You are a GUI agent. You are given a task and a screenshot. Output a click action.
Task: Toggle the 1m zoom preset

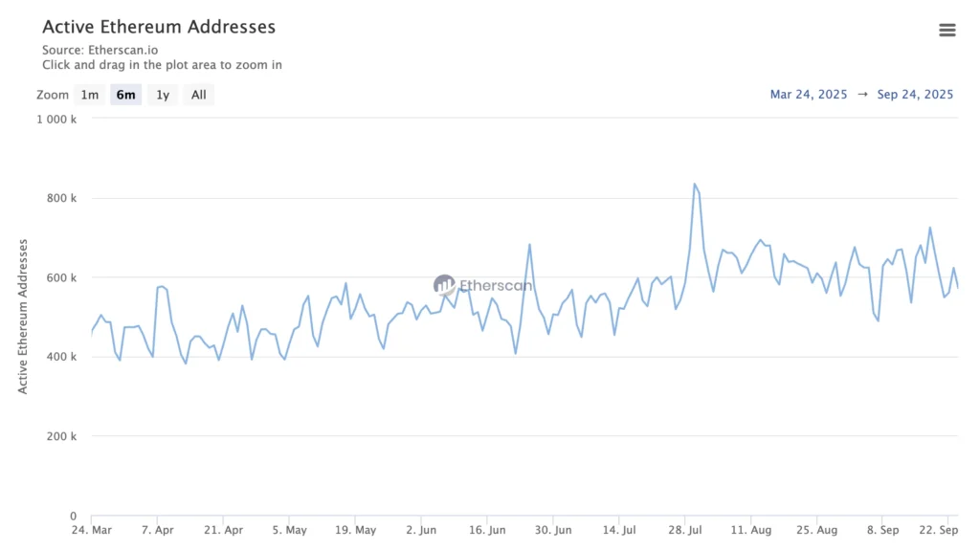point(90,95)
